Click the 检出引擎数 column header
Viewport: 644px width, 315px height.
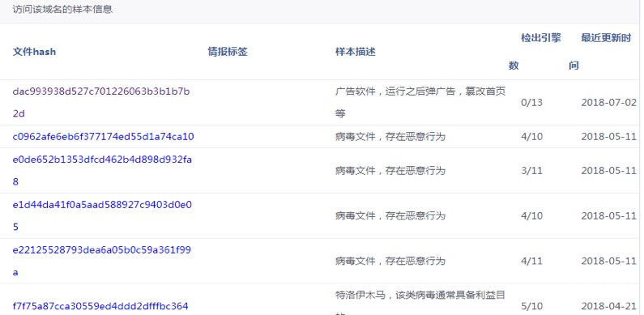(535, 52)
